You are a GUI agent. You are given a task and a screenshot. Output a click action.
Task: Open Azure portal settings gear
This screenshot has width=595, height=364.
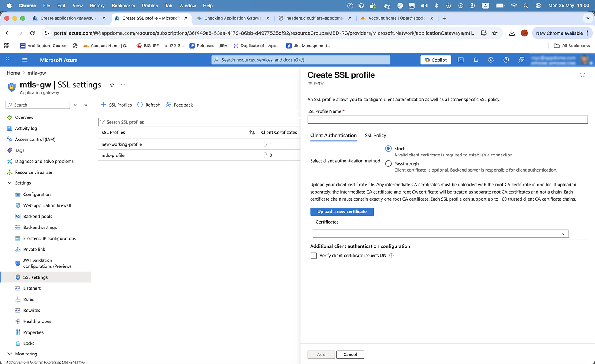point(491,60)
